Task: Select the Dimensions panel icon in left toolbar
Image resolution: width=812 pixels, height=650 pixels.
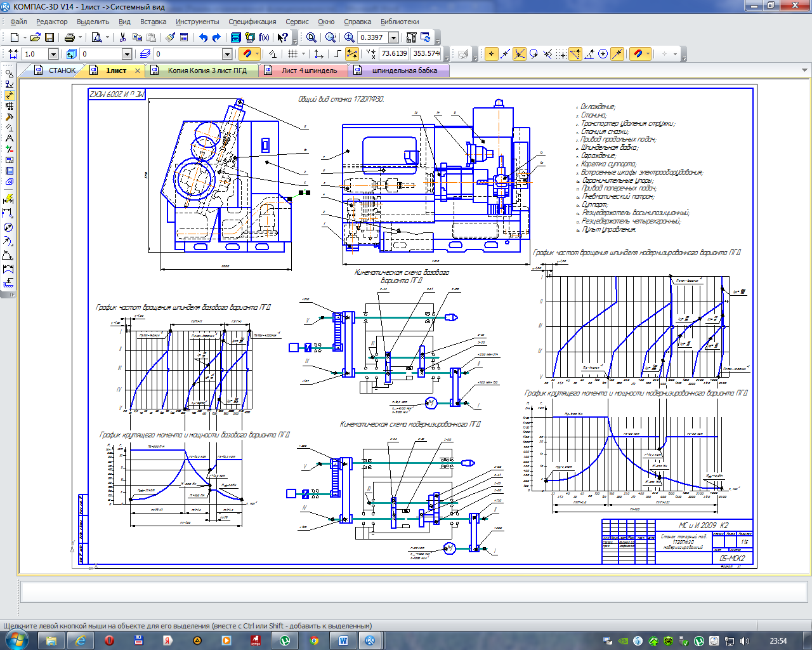Action: pyautogui.click(x=9, y=95)
